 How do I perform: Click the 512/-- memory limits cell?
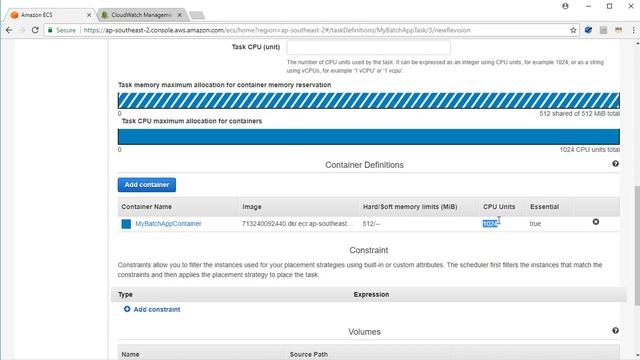click(371, 224)
